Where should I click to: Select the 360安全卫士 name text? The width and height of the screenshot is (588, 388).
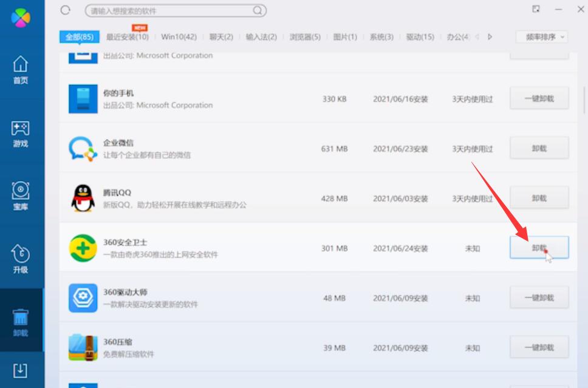pos(125,242)
